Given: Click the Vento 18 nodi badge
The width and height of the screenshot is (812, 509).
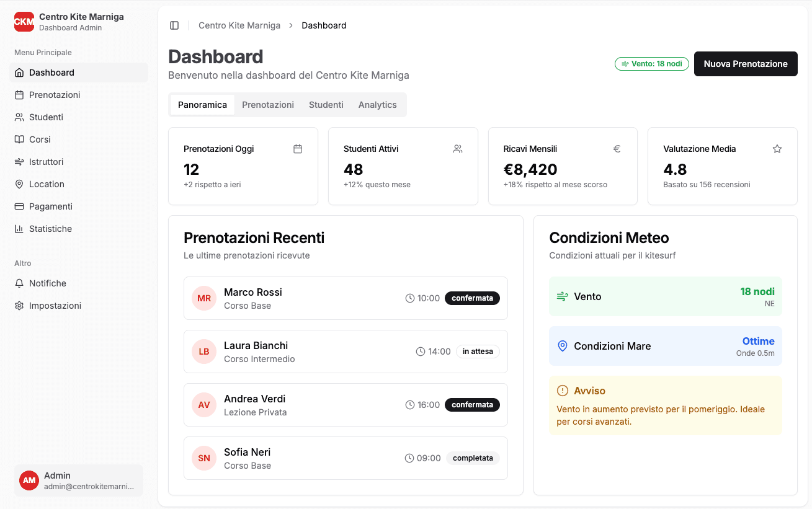Looking at the screenshot, I should (651, 64).
